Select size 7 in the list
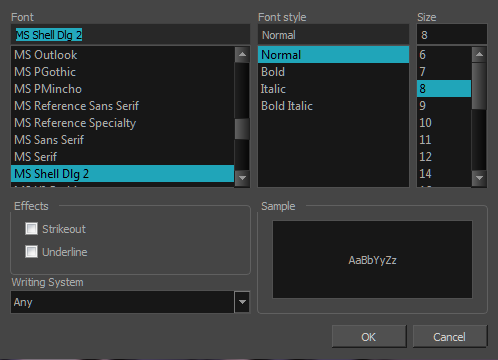 click(444, 72)
